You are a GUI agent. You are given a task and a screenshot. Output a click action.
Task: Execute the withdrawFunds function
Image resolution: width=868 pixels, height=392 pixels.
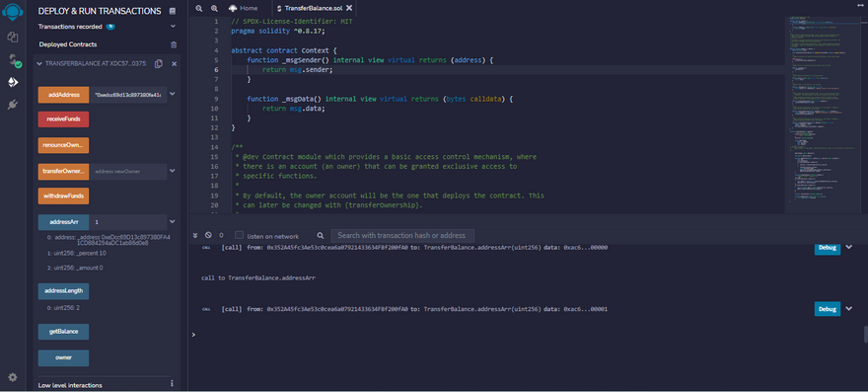click(63, 196)
